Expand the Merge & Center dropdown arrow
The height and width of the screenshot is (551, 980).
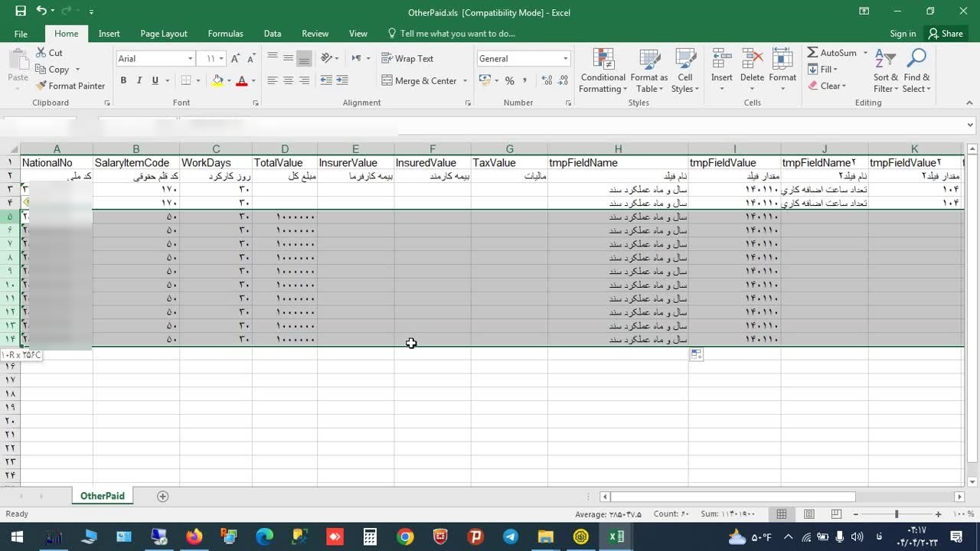tap(465, 80)
